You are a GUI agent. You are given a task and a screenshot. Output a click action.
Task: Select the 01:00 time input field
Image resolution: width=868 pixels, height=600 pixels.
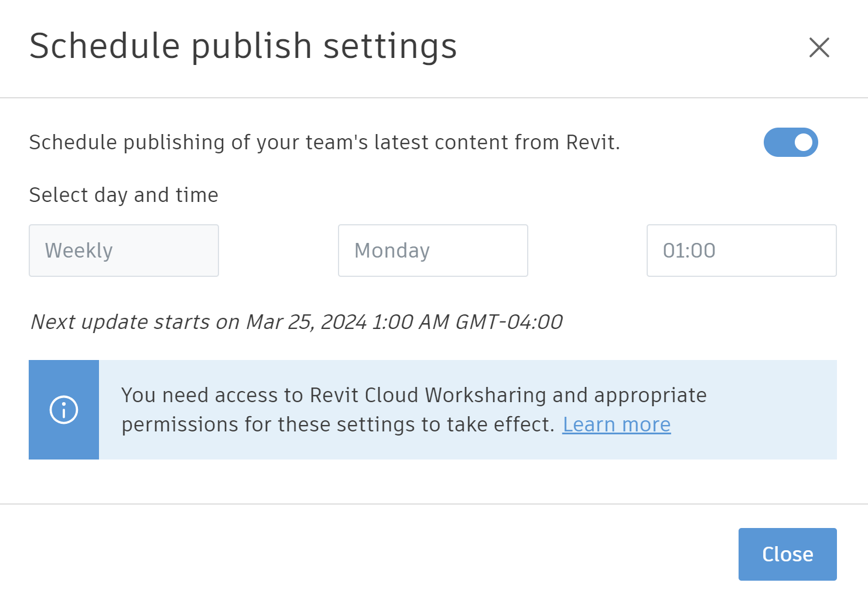tap(741, 251)
